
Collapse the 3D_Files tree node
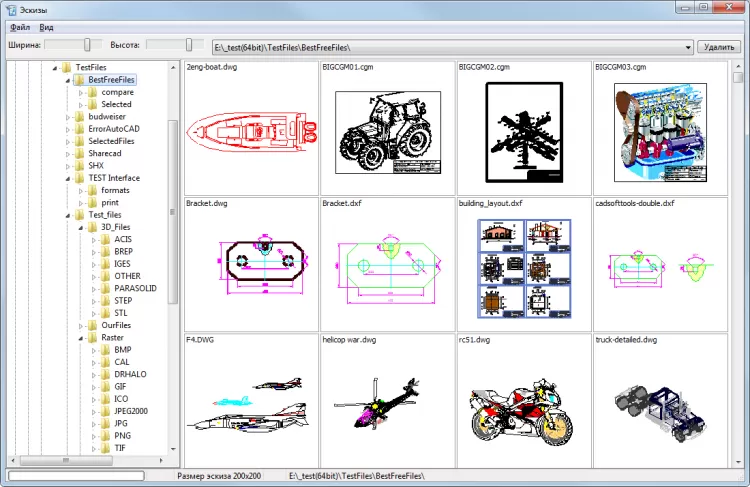click(81, 227)
